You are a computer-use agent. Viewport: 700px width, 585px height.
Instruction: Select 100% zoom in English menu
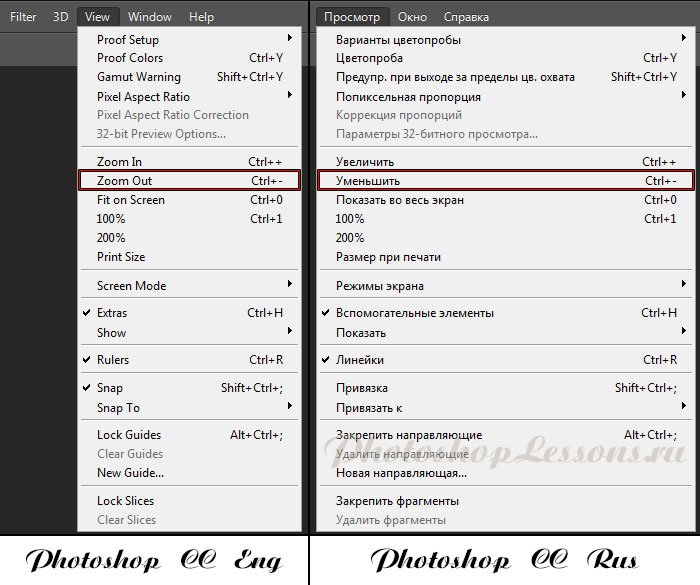(x=189, y=219)
